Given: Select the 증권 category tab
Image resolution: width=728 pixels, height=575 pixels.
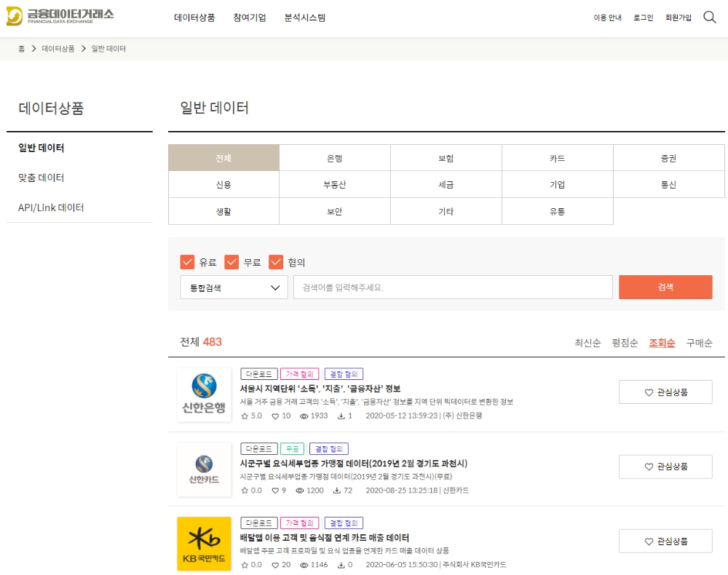Looking at the screenshot, I should pos(668,158).
